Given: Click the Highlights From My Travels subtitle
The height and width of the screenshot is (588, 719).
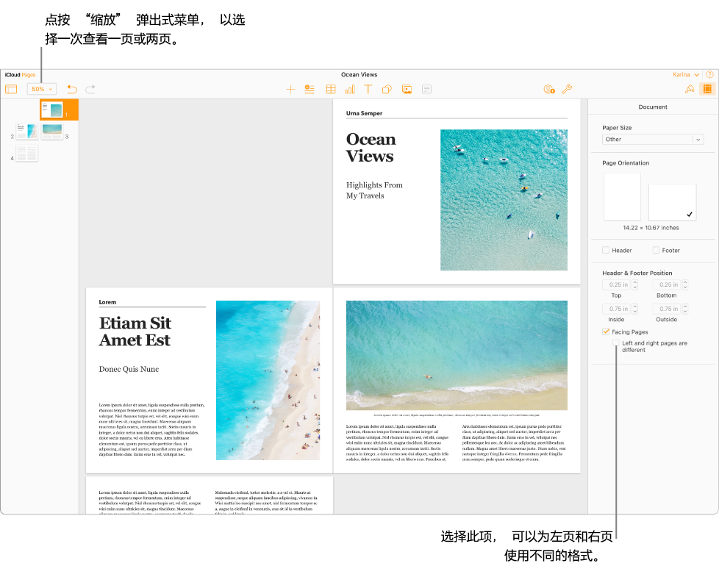Looking at the screenshot, I should (374, 190).
